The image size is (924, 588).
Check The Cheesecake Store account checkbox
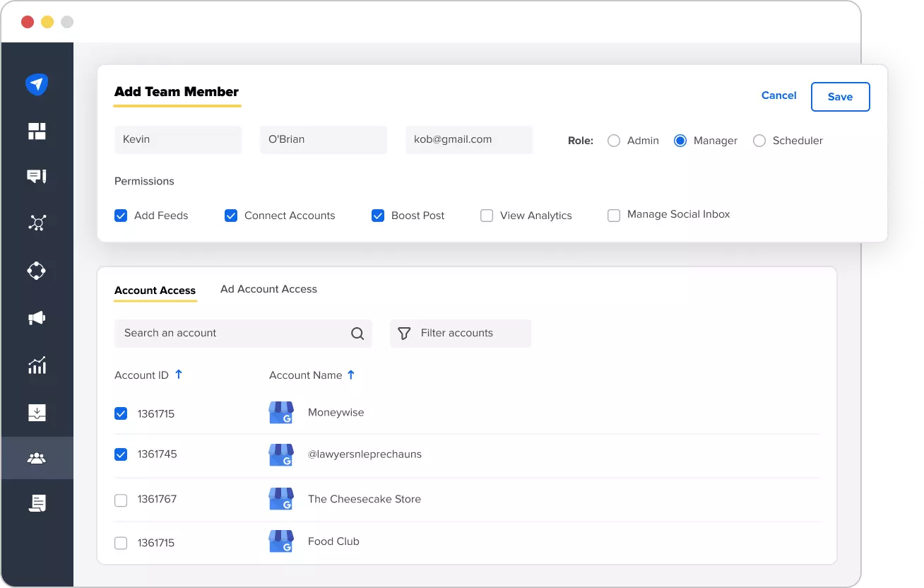point(121,500)
